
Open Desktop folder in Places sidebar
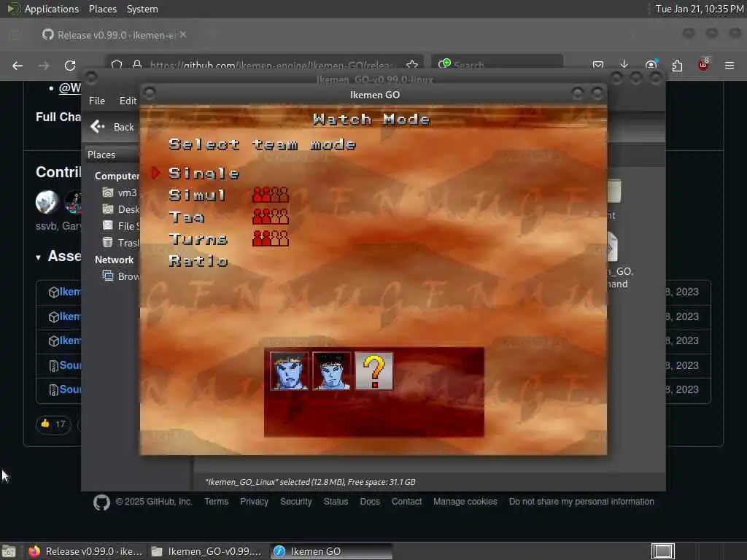pos(121,209)
